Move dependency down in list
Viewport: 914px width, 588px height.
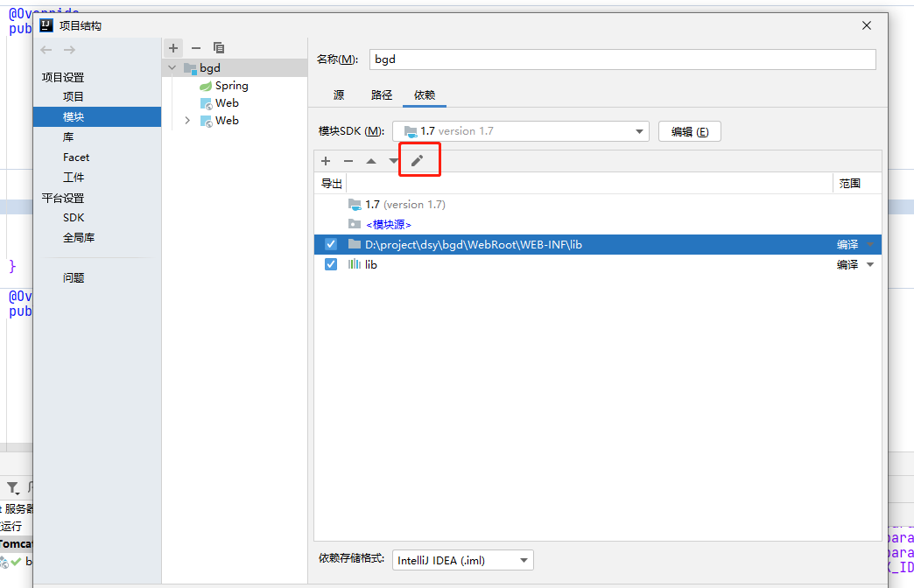[x=394, y=161]
